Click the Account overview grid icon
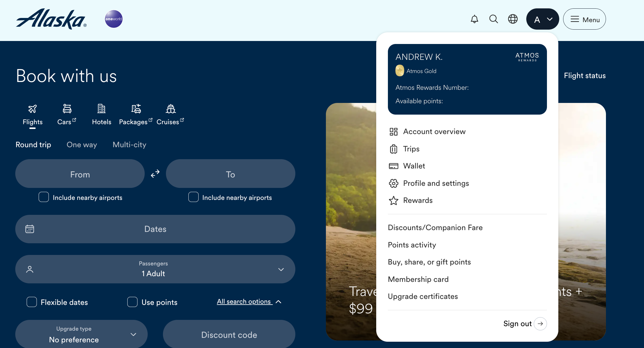Viewport: 644px width, 348px height. coord(394,132)
